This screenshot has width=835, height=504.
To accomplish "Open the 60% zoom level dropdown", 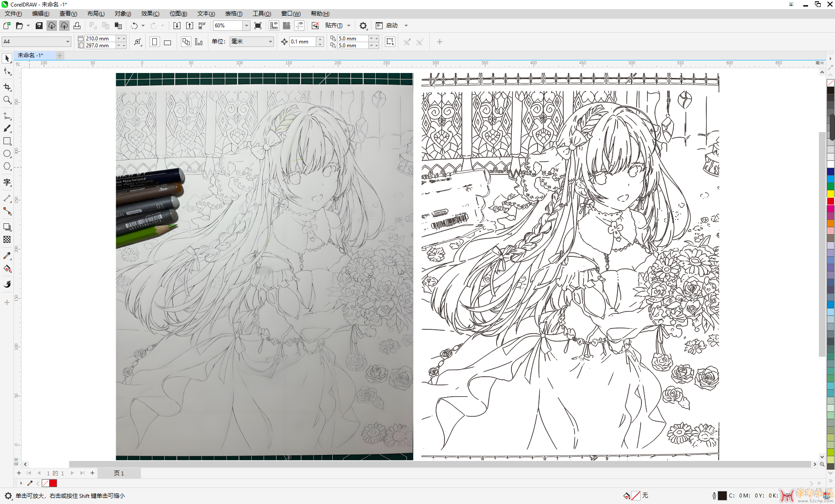I will point(246,26).
